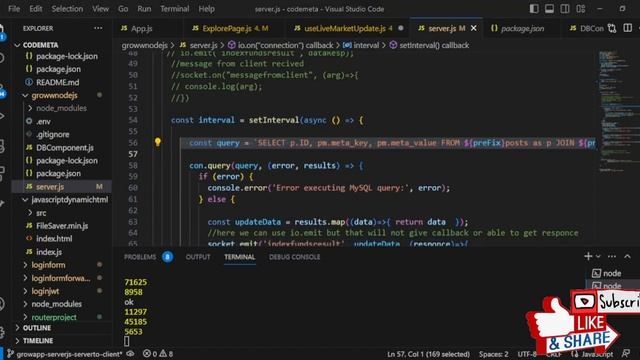This screenshot has height=360, width=640.
Task: Show the Debug Console tab
Action: pos(294,257)
